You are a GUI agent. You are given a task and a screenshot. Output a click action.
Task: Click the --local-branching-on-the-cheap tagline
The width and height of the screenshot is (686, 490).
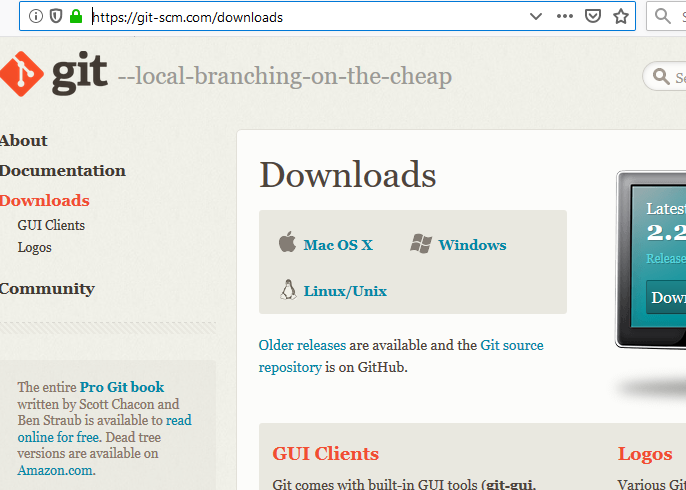pos(285,77)
